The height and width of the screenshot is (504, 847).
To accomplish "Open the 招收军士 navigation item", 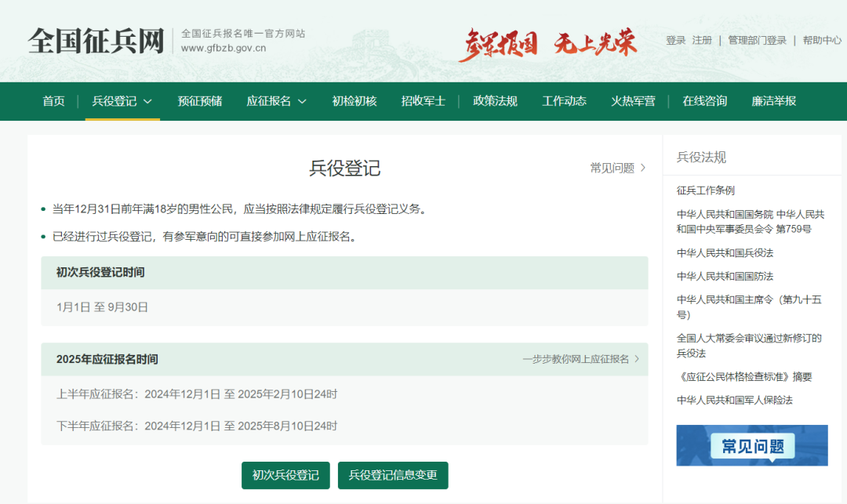I will (x=423, y=101).
